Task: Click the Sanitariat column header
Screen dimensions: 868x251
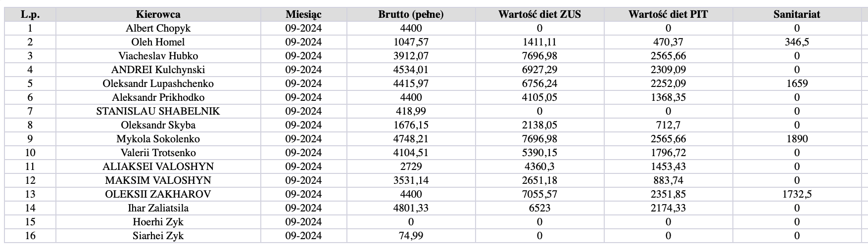Action: point(797,14)
